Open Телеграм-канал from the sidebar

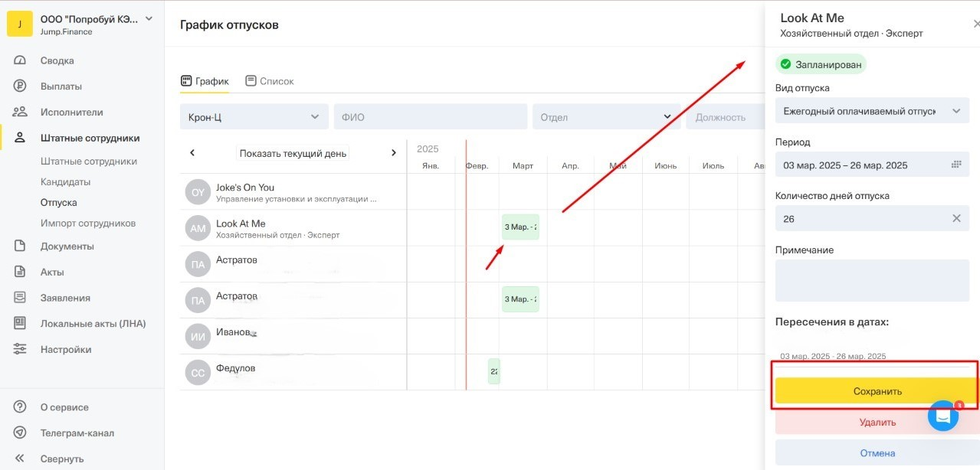coord(77,433)
